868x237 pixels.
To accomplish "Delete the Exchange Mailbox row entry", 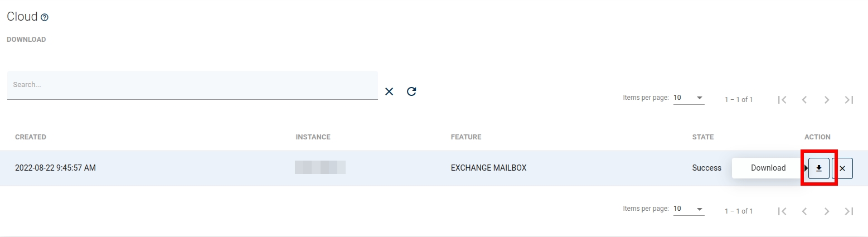I will click(842, 168).
